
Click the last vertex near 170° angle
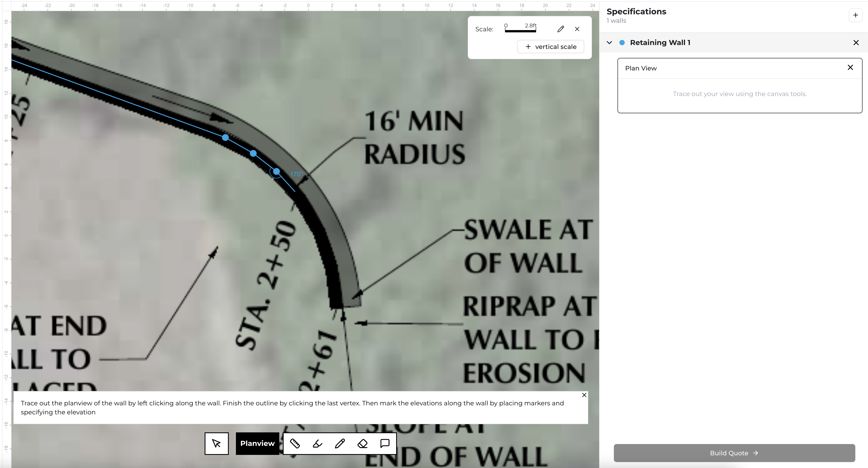[x=276, y=172]
